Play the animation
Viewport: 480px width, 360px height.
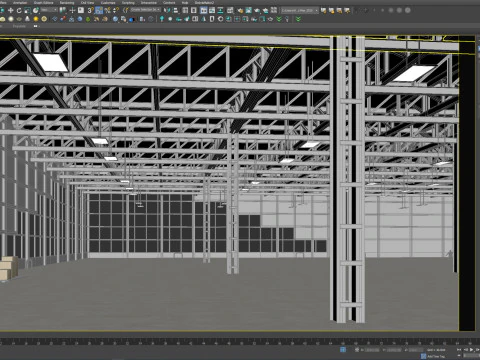tap(471, 350)
